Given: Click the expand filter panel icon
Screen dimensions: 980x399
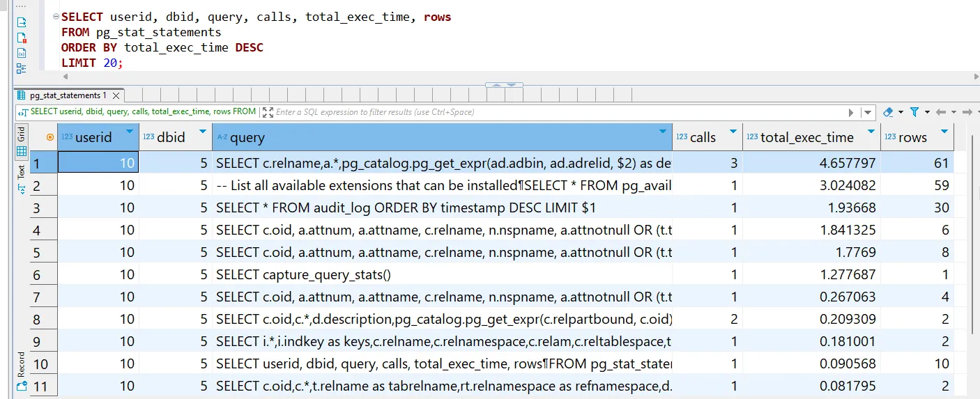Looking at the screenshot, I should tap(268, 112).
